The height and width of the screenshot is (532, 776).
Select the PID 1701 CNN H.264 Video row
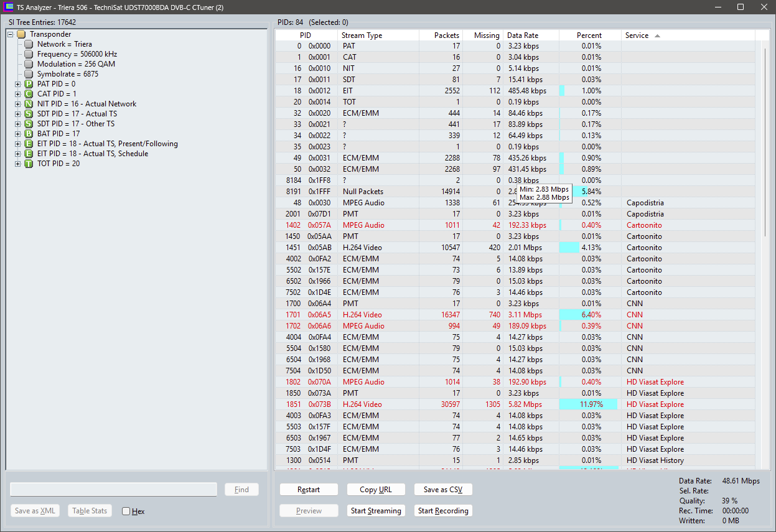(x=515, y=315)
